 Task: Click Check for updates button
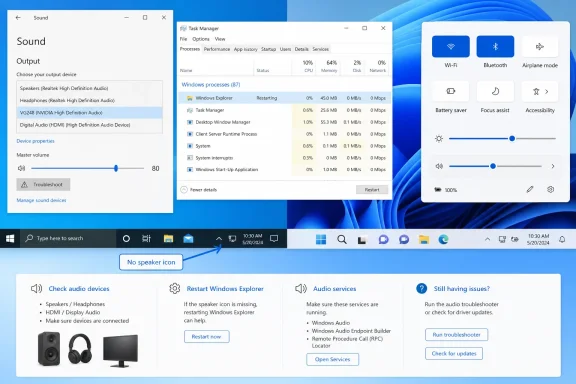click(x=454, y=354)
